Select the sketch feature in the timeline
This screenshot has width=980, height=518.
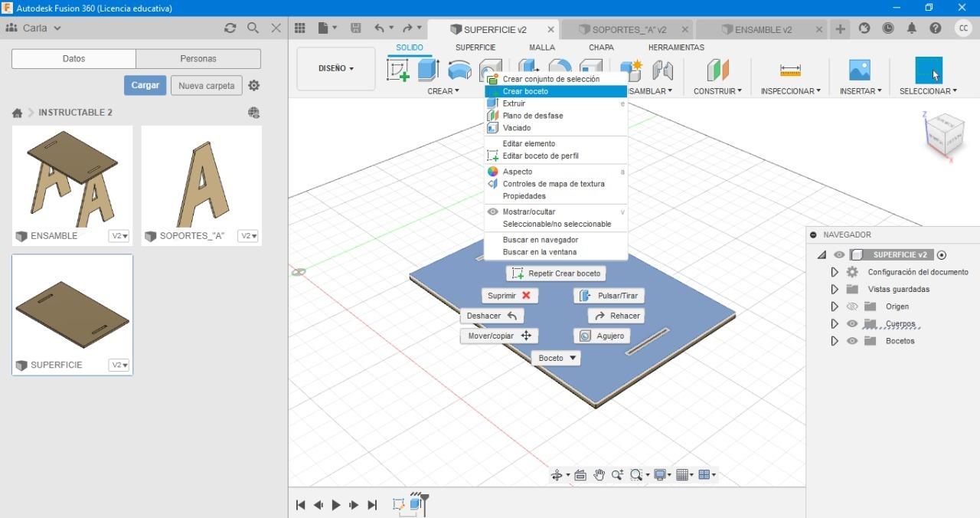tap(398, 504)
